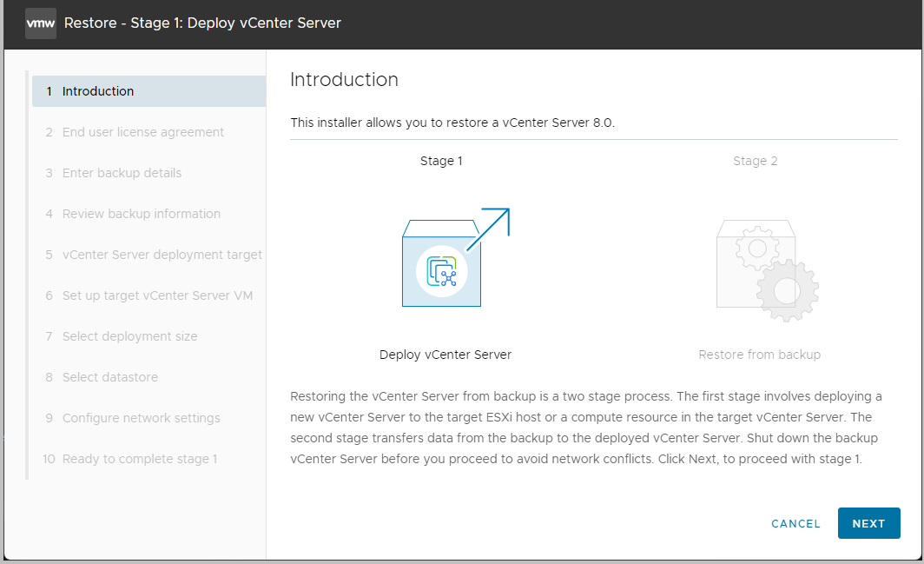Click the Restore from backup caption
This screenshot has width=924, height=564.
click(x=759, y=355)
